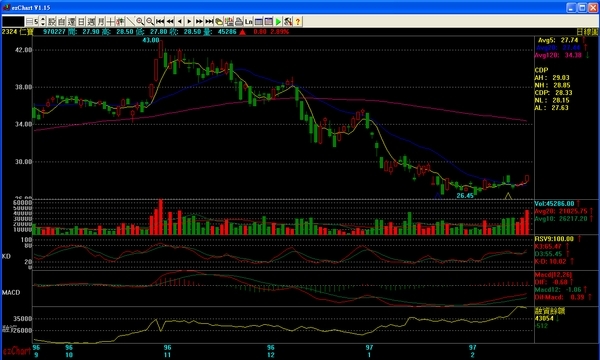Click the volume value 45286 in header

click(x=227, y=31)
